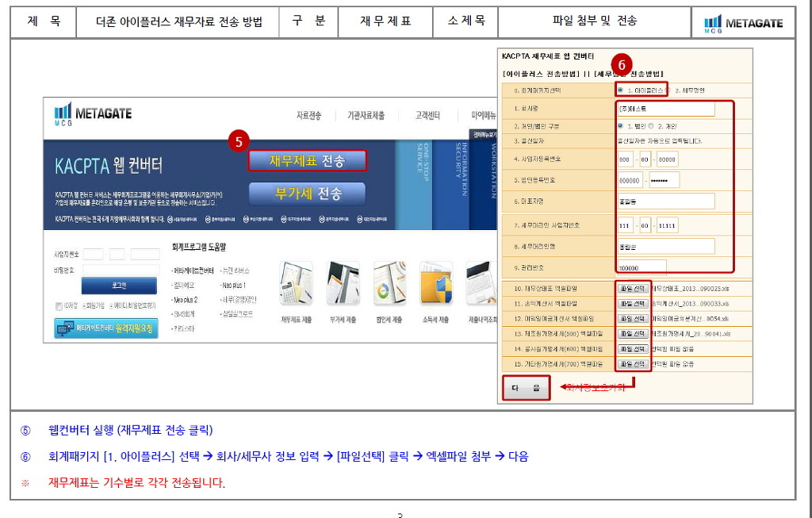Click 파일 선택 for 재무상태표 엑셀파일
Viewport: 812px width, 518px height.
click(x=633, y=289)
